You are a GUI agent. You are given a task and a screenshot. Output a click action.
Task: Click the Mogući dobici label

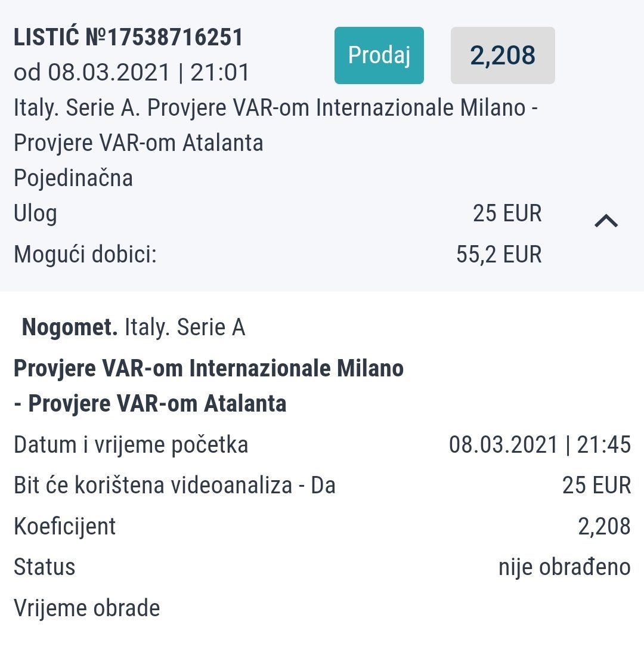point(85,254)
